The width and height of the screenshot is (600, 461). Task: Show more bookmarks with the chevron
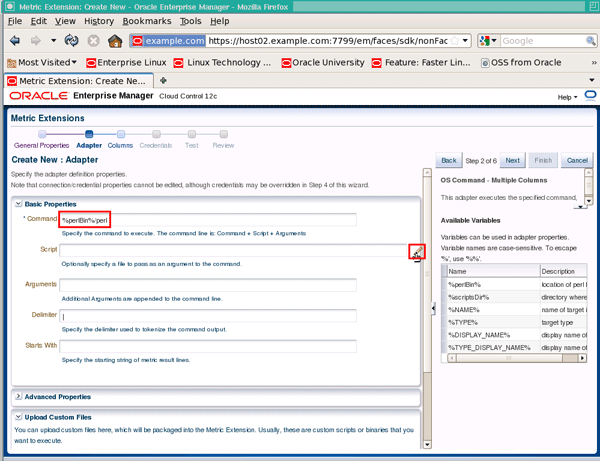click(593, 62)
